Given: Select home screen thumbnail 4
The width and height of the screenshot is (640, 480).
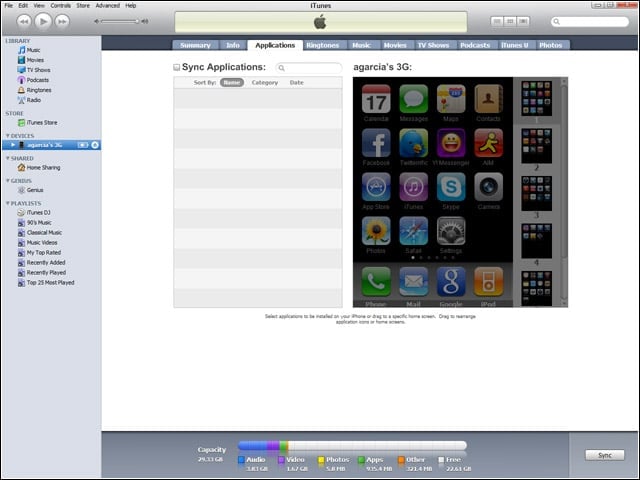Looking at the screenshot, I should (x=536, y=240).
